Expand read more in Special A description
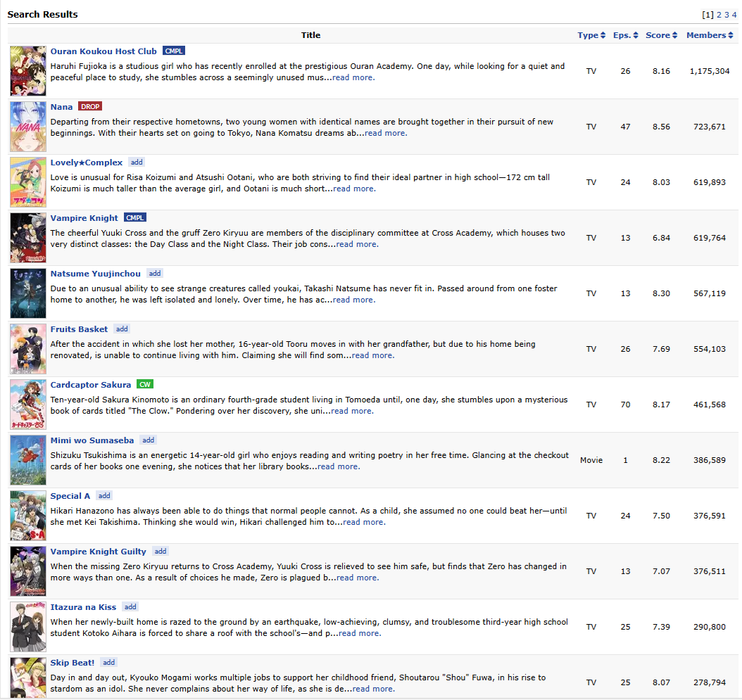 click(x=364, y=522)
